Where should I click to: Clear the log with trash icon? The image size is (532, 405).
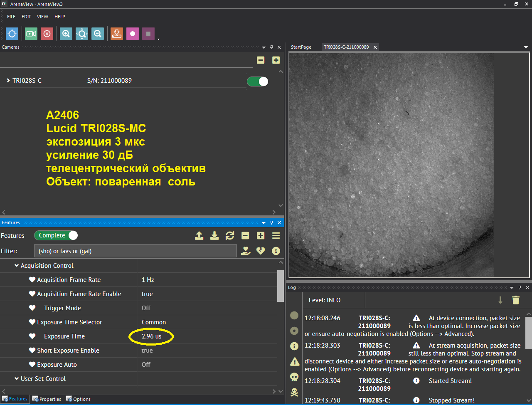coord(516,300)
